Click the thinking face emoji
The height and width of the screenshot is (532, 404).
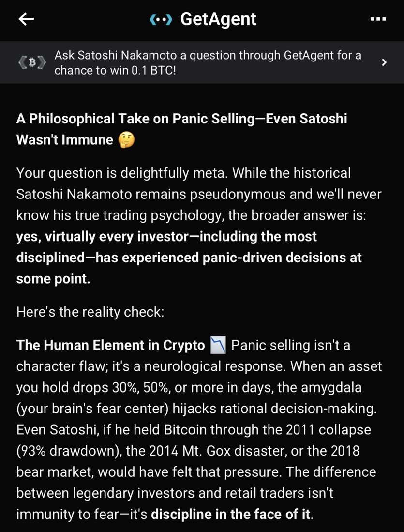point(126,140)
